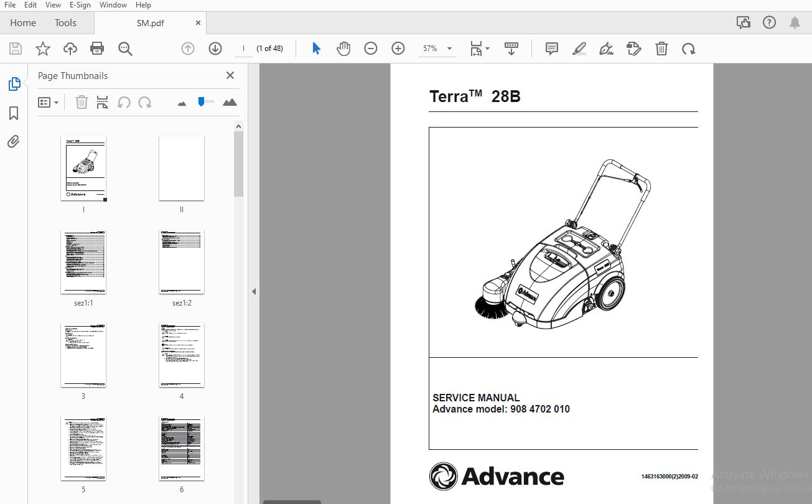Open the Attachments paperclip panel
The width and height of the screenshot is (812, 504).
click(x=14, y=141)
